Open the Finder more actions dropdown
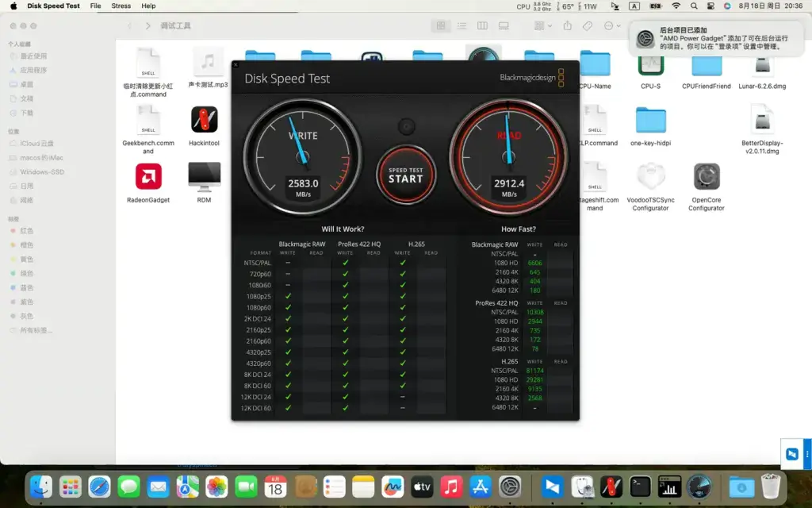 click(612, 25)
